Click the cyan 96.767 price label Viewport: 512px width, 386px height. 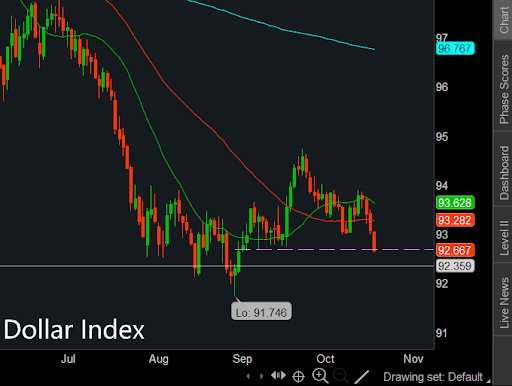[x=455, y=49]
